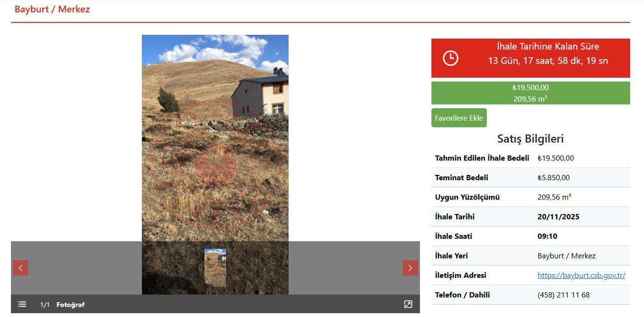The width and height of the screenshot is (644, 317).
Task: Open the bayburt.csb.gov.tr link
Action: coord(581,275)
